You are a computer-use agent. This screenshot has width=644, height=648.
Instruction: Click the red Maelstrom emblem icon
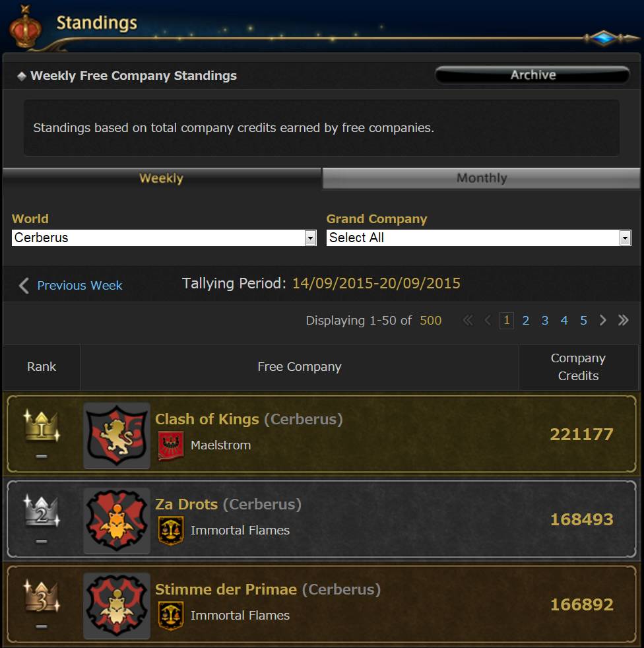coord(171,446)
